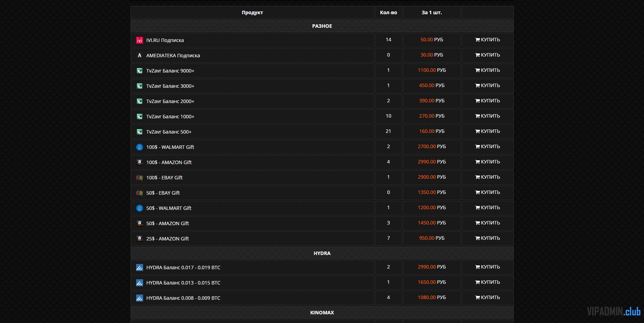Buy HYDRA Баланс 0.017 - 0.019 BTC
The height and width of the screenshot is (323, 644).
(487, 267)
